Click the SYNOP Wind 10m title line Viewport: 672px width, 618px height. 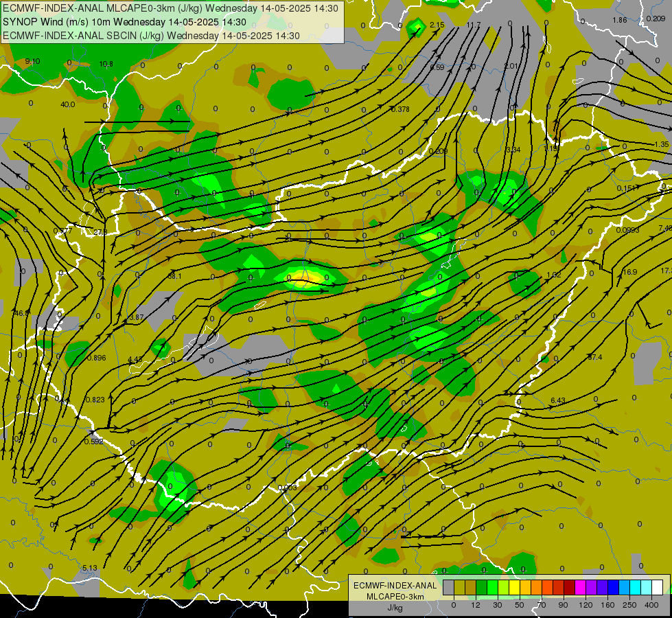tap(124, 22)
